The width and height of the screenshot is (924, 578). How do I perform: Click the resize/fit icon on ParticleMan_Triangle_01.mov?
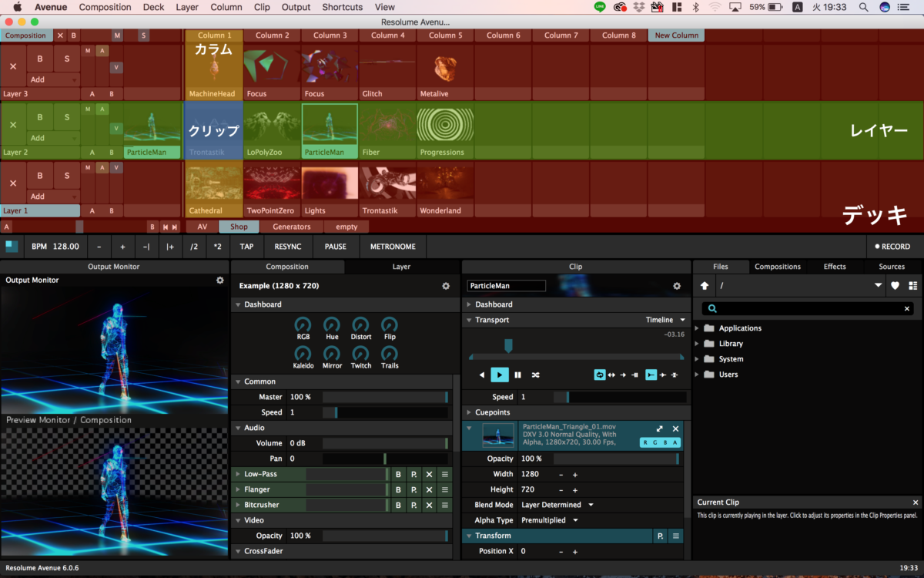pos(660,428)
